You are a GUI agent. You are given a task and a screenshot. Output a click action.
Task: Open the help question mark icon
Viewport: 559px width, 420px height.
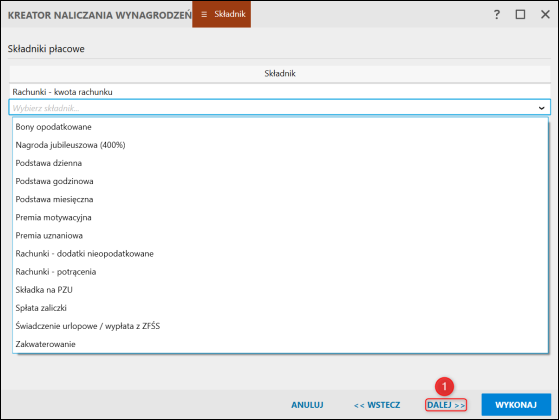point(497,15)
